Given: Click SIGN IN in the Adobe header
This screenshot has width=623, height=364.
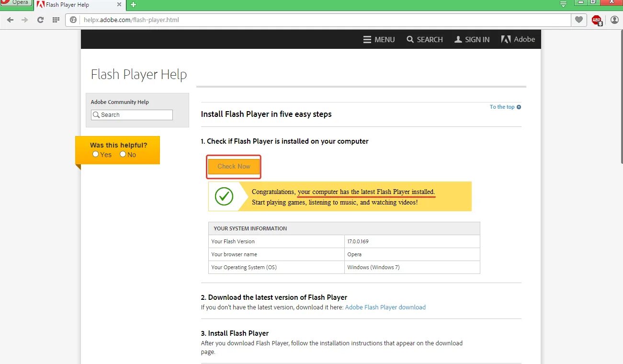Looking at the screenshot, I should (x=472, y=40).
